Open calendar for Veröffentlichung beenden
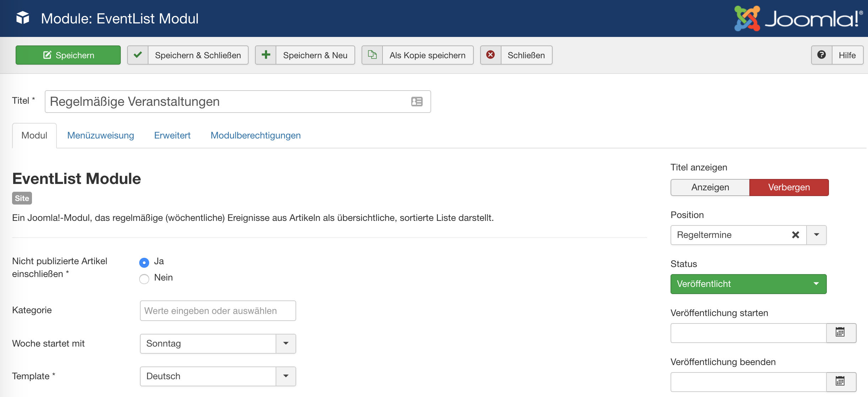 841,382
